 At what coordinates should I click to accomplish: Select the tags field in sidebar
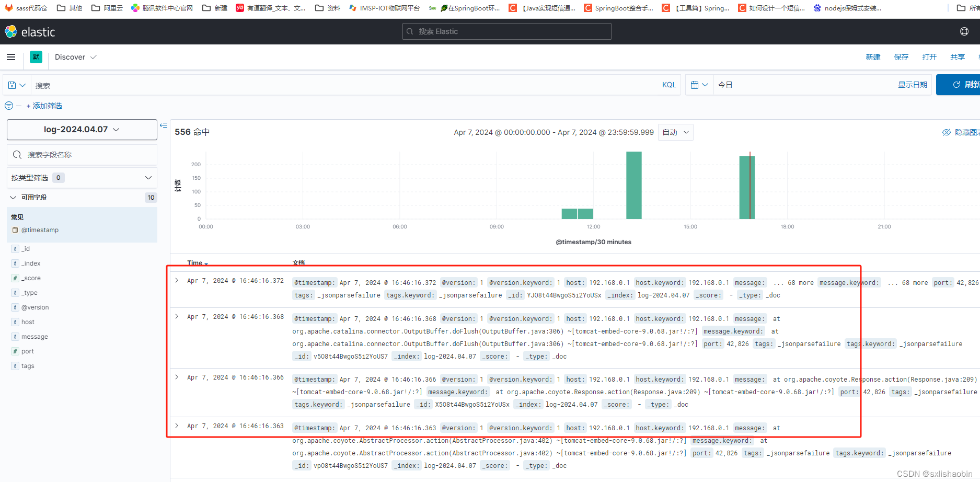(28, 366)
